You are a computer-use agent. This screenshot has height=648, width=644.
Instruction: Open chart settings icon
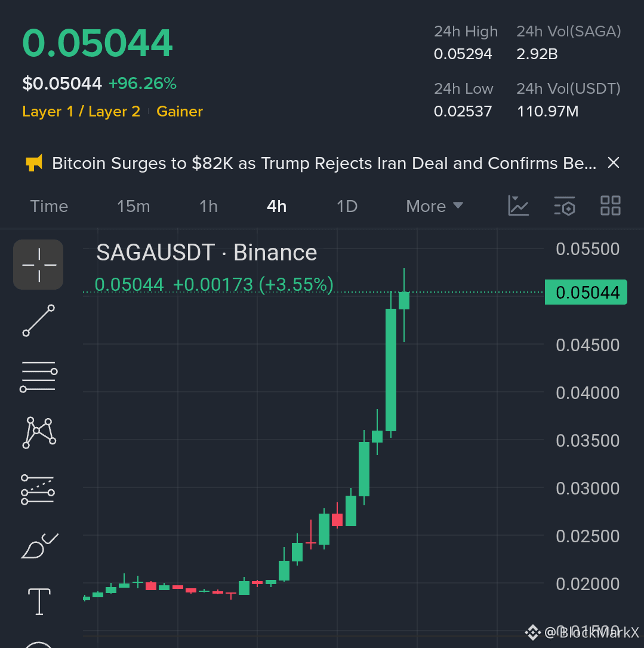(x=564, y=206)
